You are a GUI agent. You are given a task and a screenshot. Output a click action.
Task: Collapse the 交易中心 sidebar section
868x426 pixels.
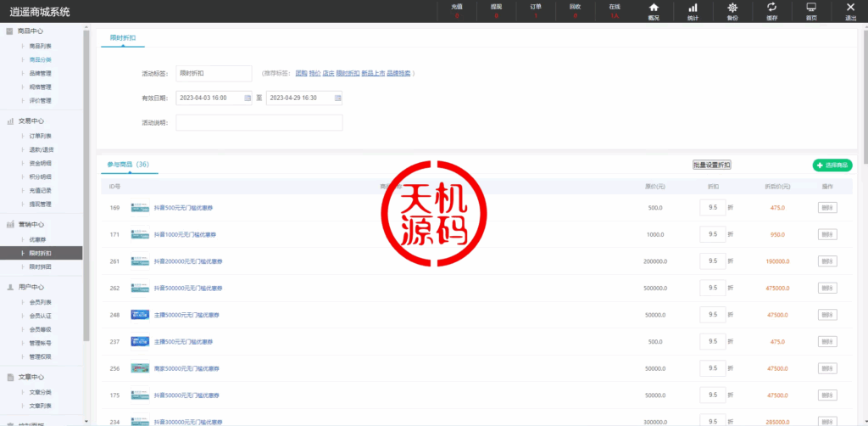(31, 121)
